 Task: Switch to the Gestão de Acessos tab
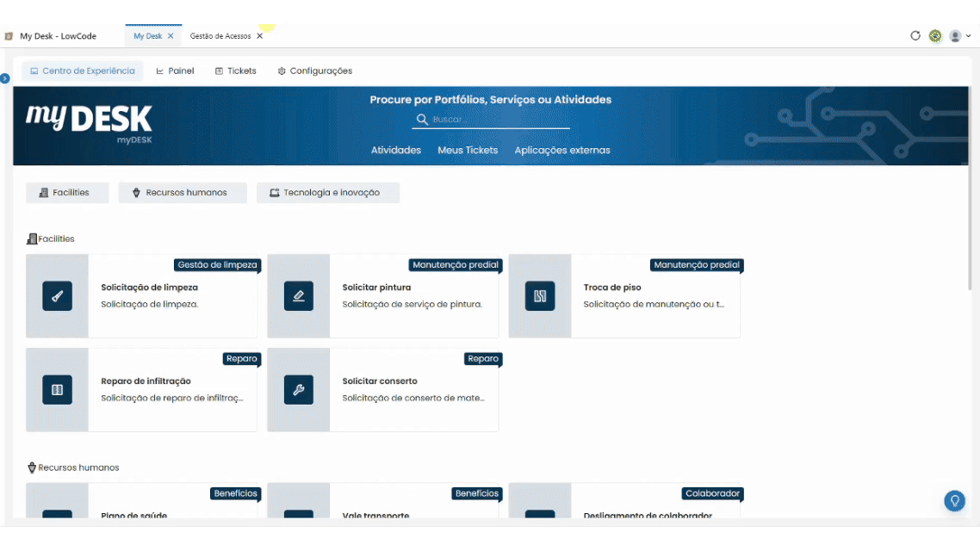click(220, 36)
